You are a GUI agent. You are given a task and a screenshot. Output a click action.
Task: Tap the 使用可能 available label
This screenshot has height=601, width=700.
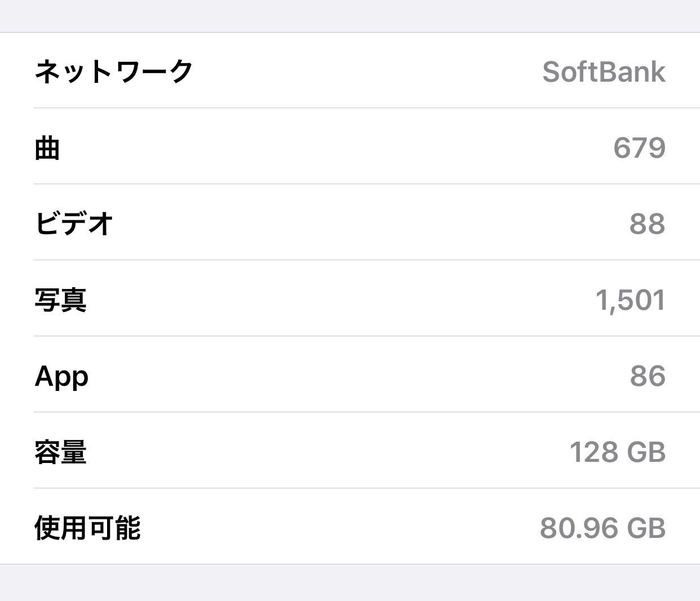coord(87,528)
